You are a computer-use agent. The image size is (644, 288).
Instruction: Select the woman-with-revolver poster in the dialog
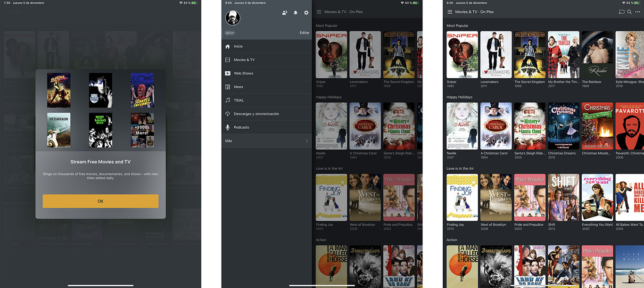point(100,91)
